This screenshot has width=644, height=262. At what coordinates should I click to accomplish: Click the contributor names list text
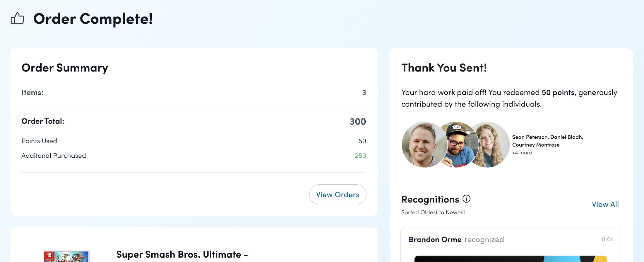pos(547,141)
